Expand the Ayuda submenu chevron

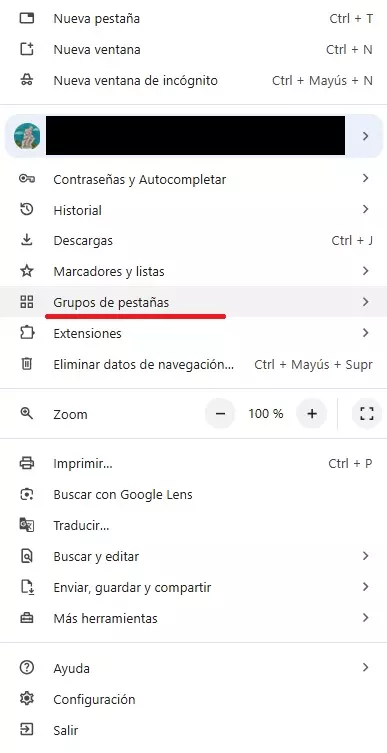[x=365, y=667]
